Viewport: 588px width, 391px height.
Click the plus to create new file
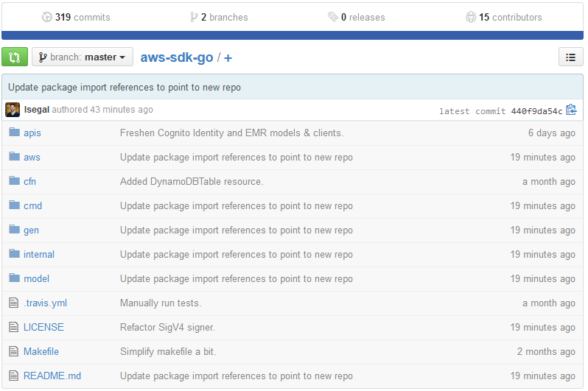(228, 57)
